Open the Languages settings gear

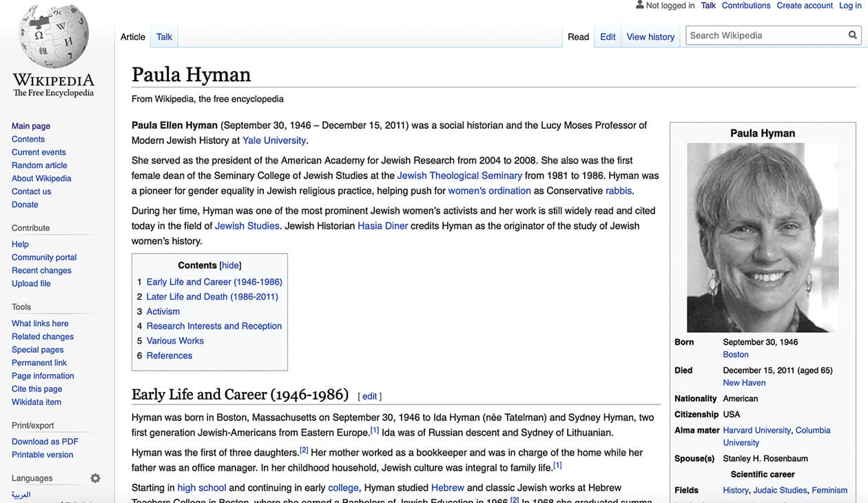click(95, 478)
